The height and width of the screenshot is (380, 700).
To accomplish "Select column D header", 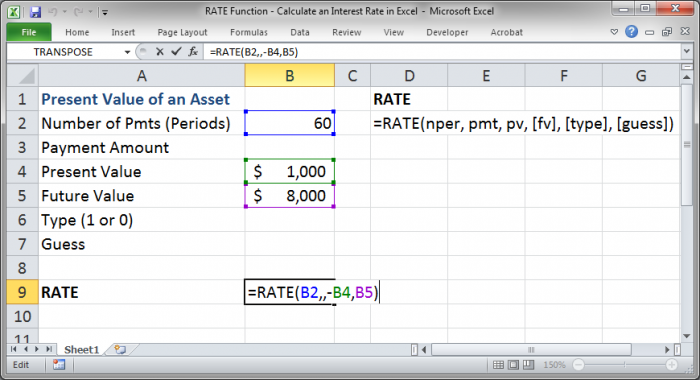I will (x=409, y=75).
